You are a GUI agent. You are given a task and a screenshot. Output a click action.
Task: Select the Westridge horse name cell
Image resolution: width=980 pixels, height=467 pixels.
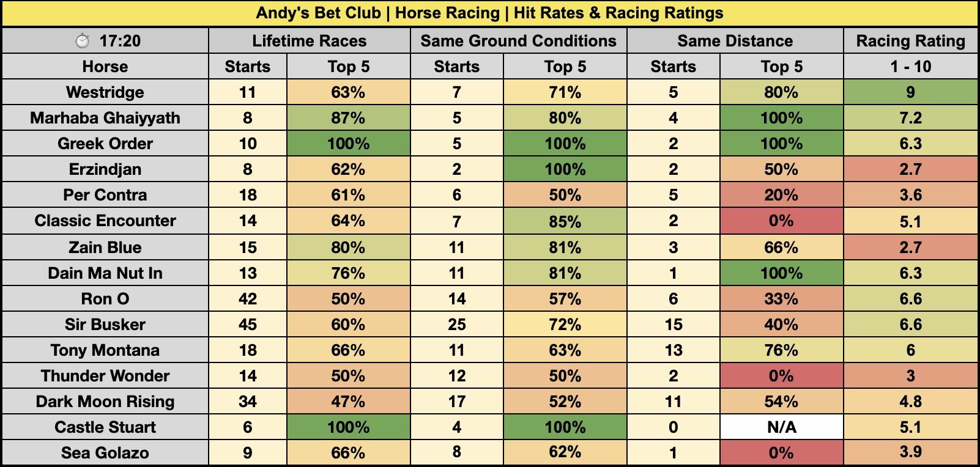105,92
